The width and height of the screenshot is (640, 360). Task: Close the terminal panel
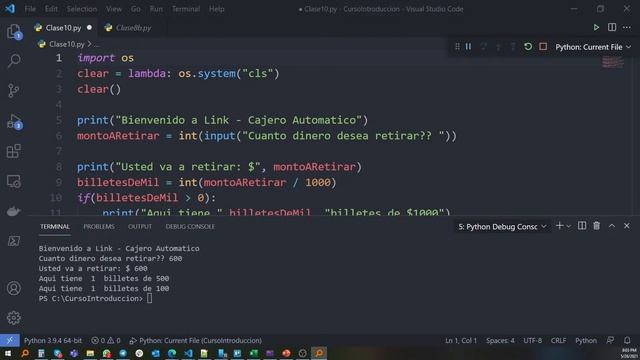pyautogui.click(x=627, y=226)
